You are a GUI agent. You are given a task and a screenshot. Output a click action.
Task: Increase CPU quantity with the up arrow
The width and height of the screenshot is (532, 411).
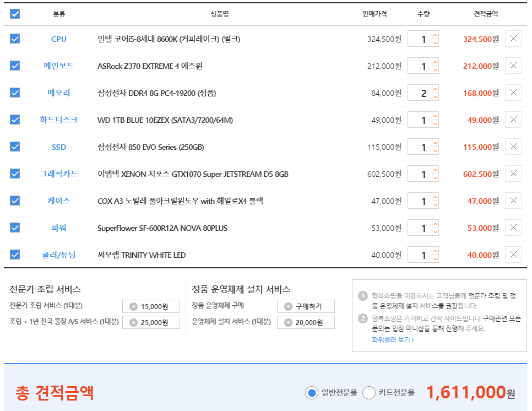point(435,35)
